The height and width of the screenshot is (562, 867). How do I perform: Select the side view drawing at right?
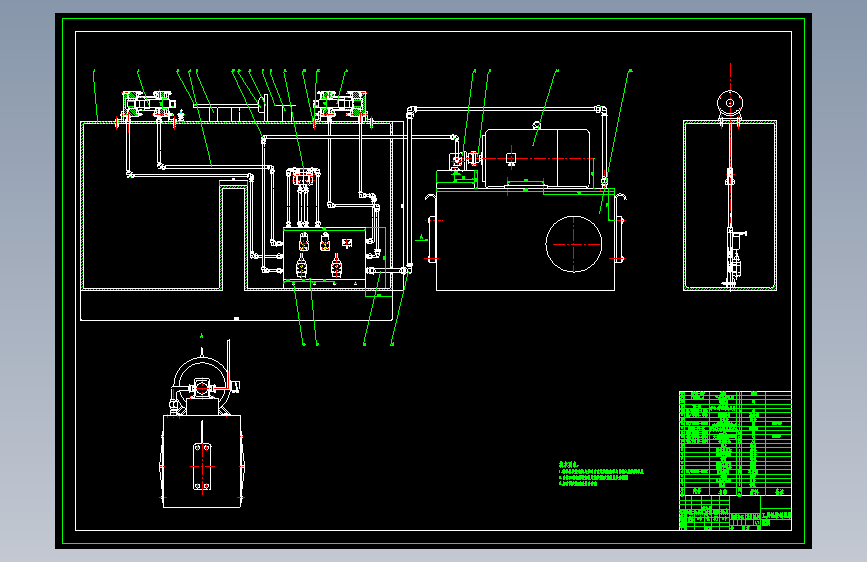[730, 191]
